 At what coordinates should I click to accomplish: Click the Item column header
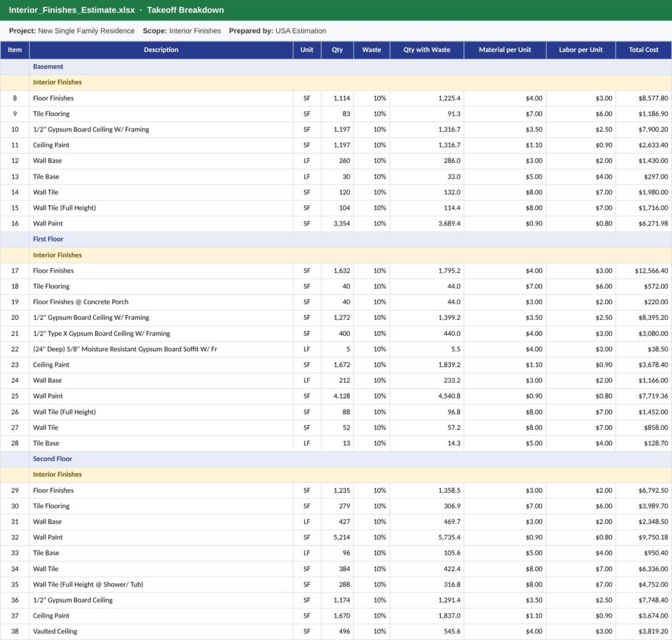[14, 50]
